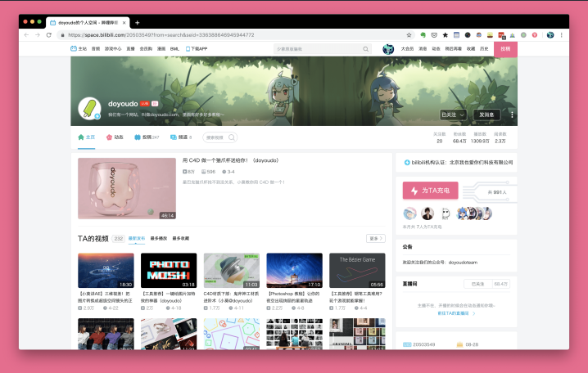Click the pink 投稿 upload button
Image resolution: width=588 pixels, height=373 pixels.
click(505, 49)
